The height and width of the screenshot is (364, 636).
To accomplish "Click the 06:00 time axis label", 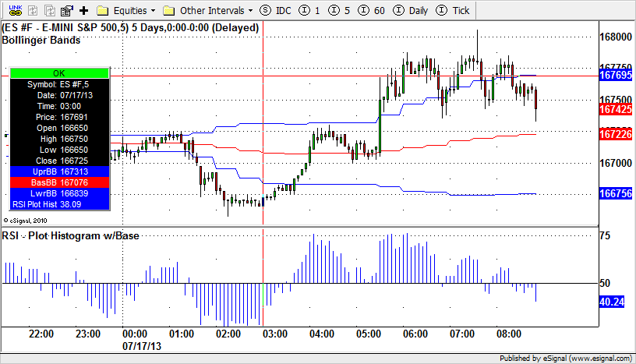I will coord(415,334).
